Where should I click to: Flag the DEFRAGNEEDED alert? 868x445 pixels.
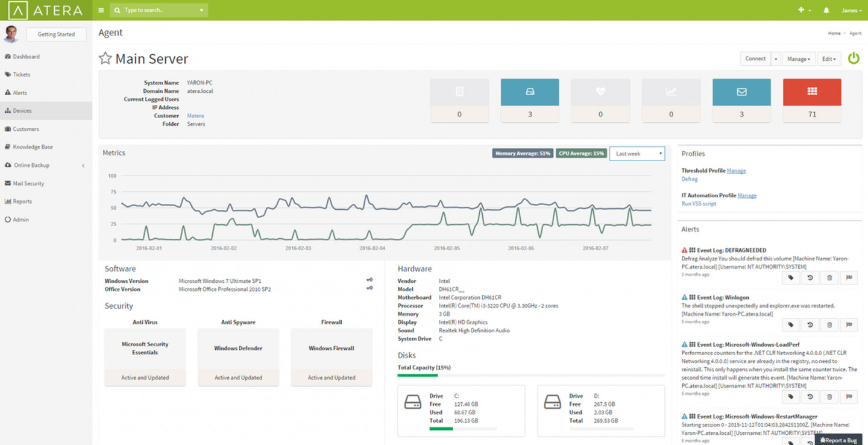coord(849,277)
